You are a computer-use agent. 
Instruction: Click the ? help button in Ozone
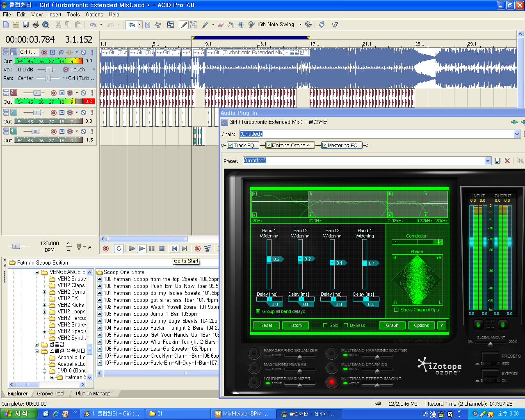tap(441, 325)
